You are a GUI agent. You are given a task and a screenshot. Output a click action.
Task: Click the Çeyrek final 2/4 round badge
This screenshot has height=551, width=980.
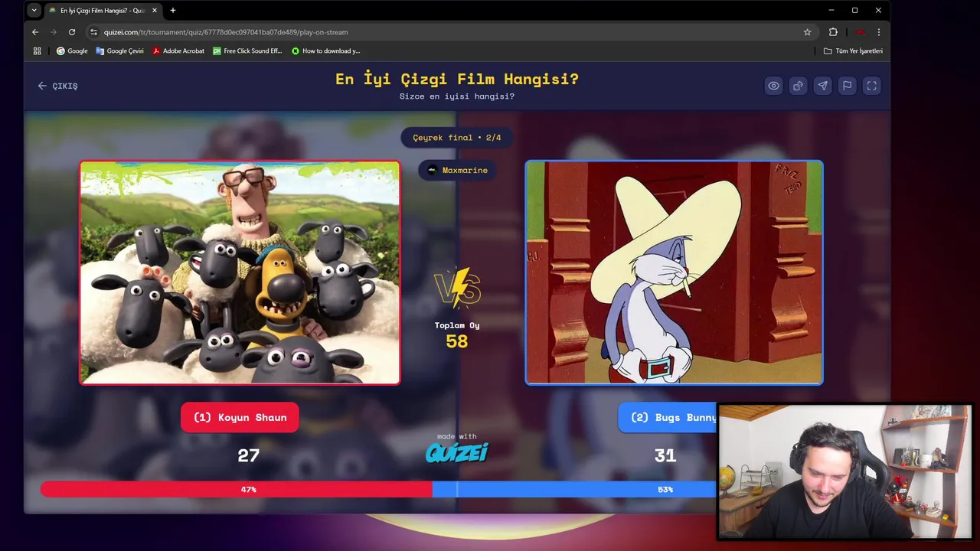coord(457,138)
